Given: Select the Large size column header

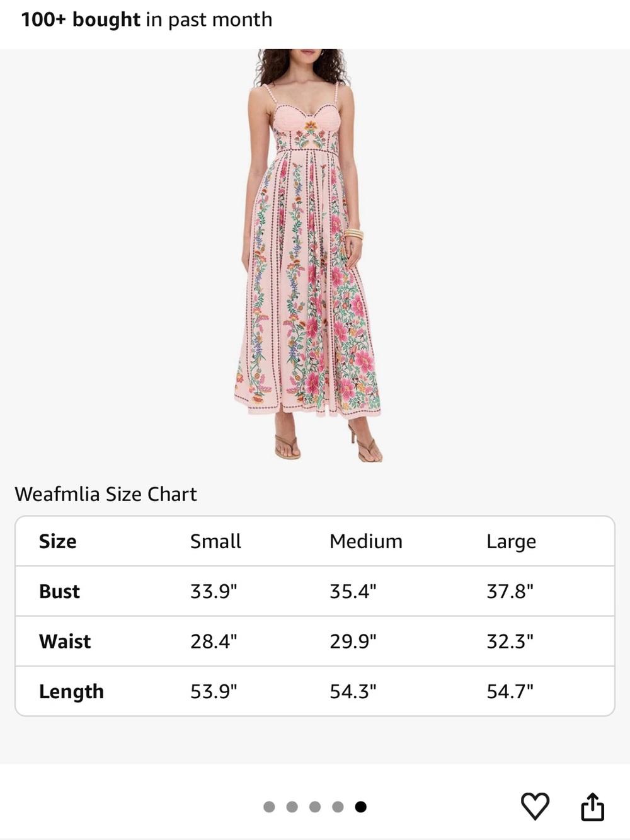Looking at the screenshot, I should coord(511,542).
